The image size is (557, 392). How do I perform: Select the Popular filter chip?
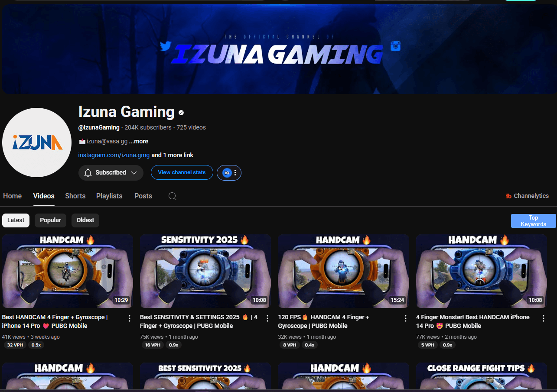51,220
